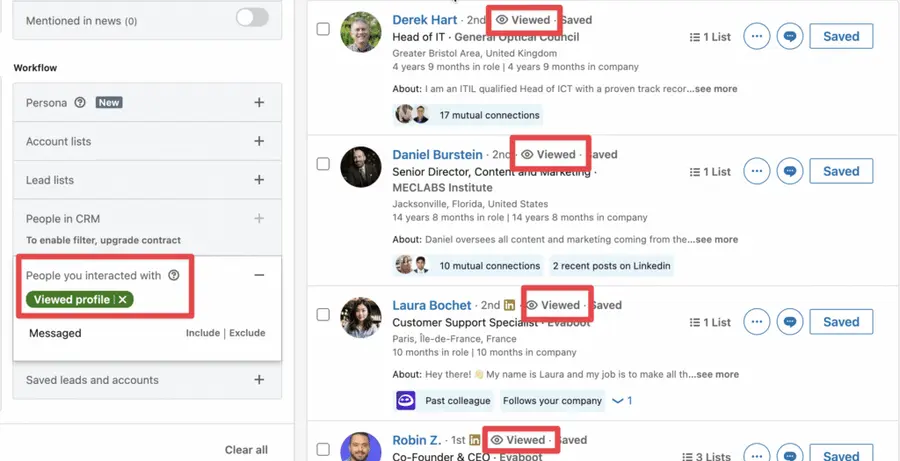Image resolution: width=900 pixels, height=461 pixels.
Task: Include the Messaged filter
Action: coord(203,333)
